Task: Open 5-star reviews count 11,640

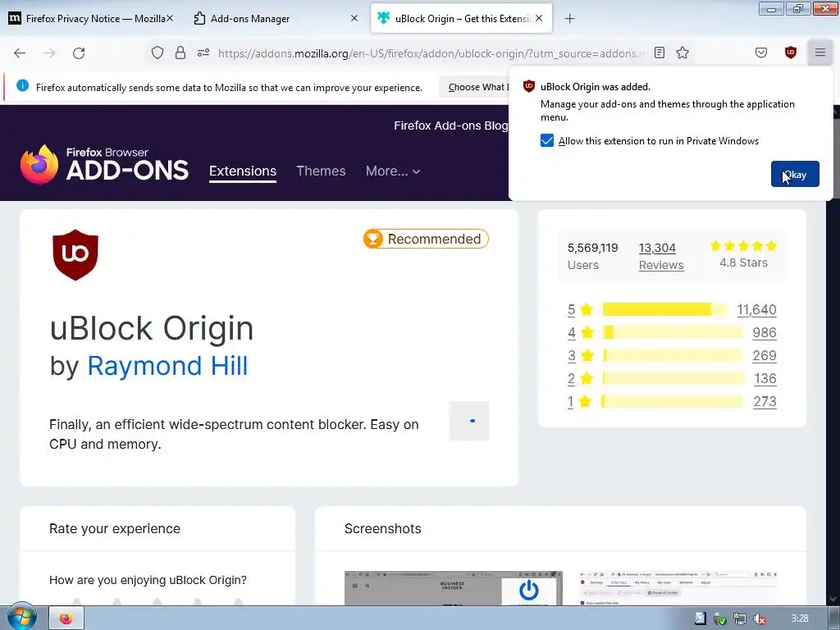Action: [756, 309]
